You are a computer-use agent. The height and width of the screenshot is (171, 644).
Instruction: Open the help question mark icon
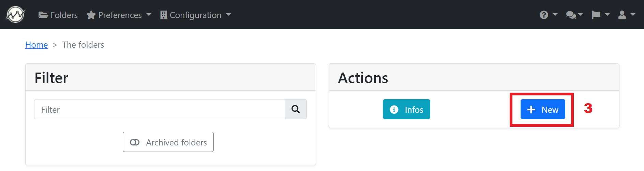[x=544, y=15]
